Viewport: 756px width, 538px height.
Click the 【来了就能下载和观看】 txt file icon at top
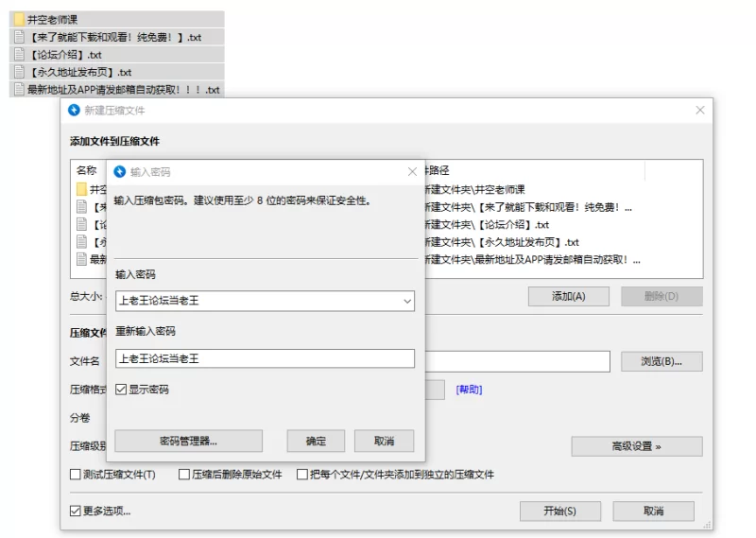click(19, 37)
